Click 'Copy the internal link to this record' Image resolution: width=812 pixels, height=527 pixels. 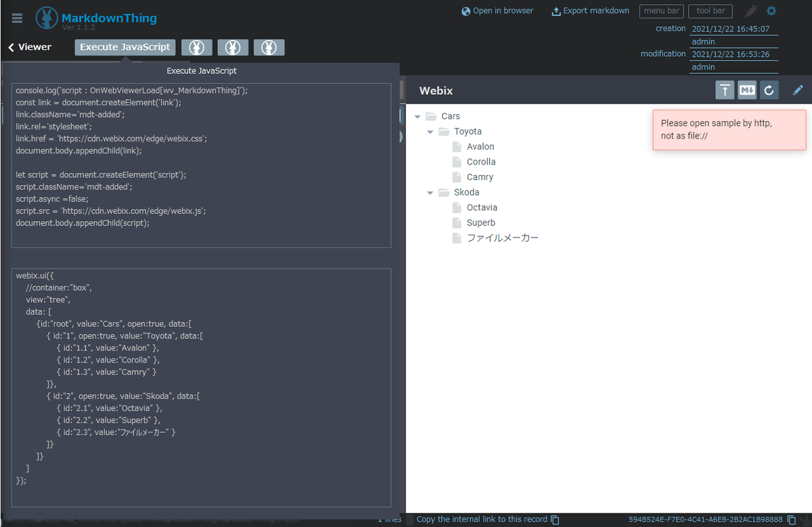[482, 520]
